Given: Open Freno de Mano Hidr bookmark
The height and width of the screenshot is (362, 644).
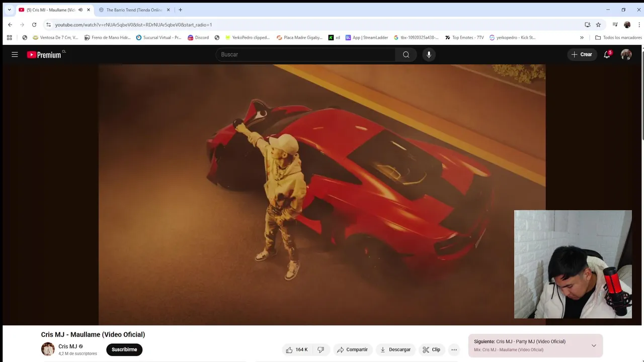Looking at the screenshot, I should 107,37.
